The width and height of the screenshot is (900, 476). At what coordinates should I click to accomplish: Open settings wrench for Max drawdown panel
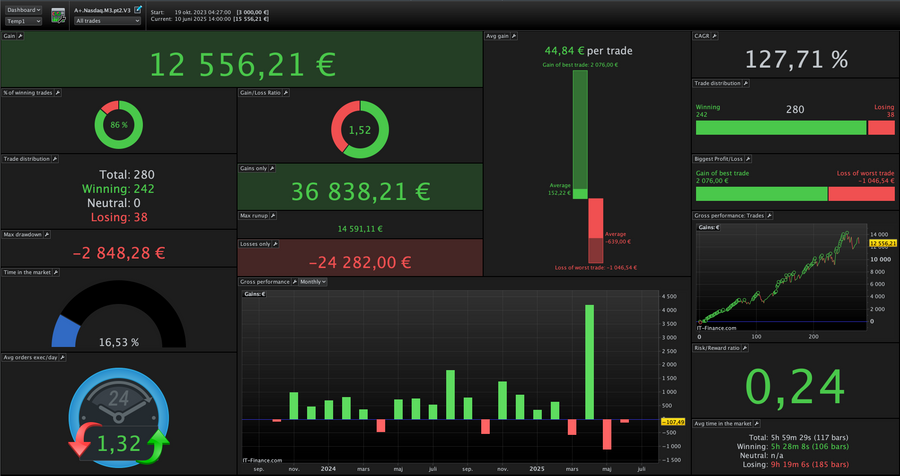[x=47, y=234]
